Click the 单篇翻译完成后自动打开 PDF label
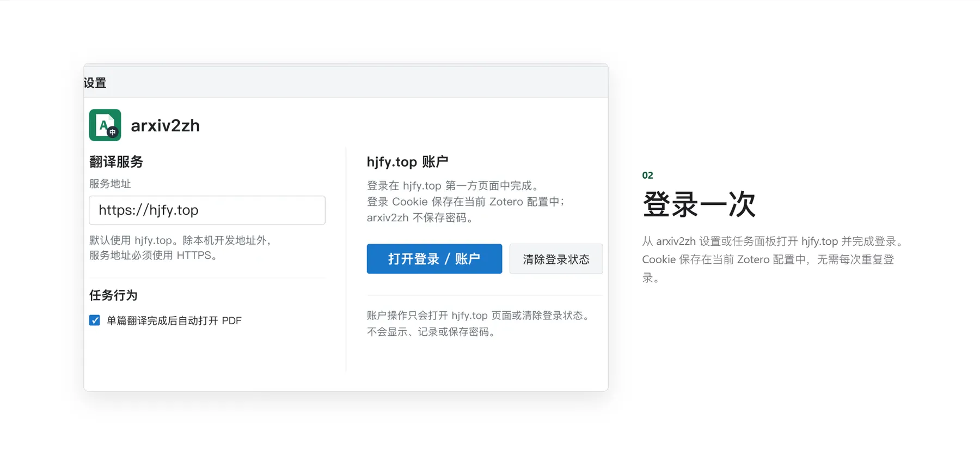Image resolution: width=980 pixels, height=454 pixels. 174,320
